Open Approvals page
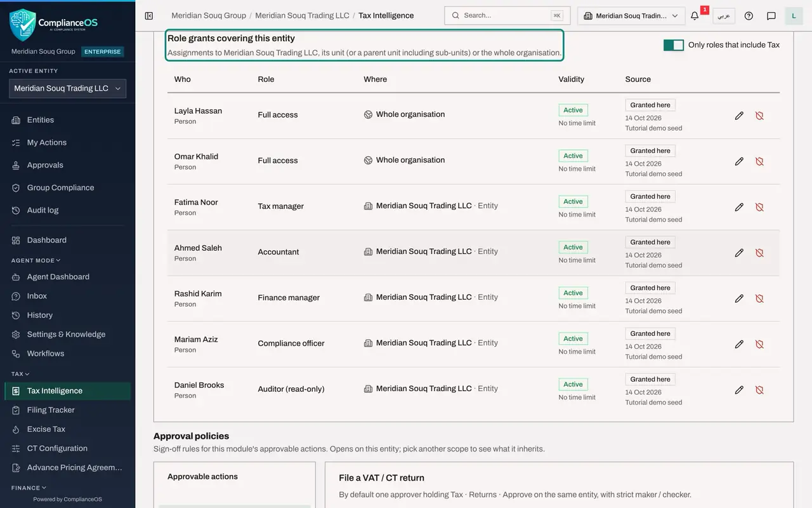The height and width of the screenshot is (508, 812). click(x=67, y=165)
